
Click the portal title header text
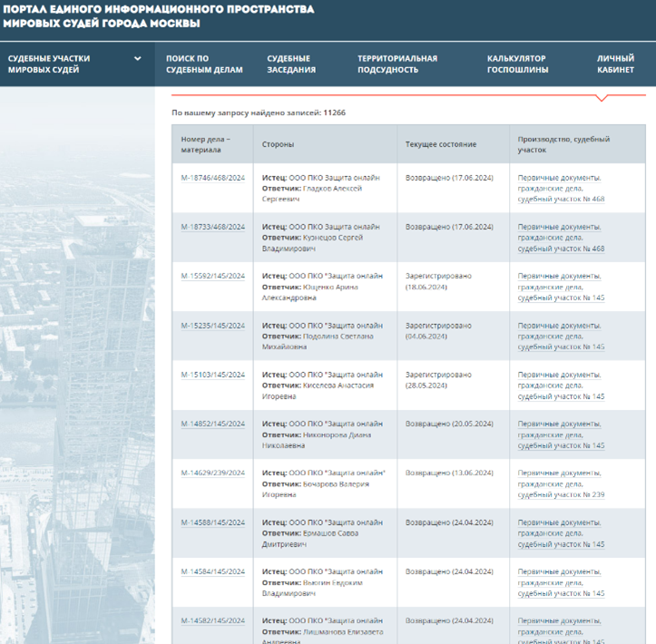pyautogui.click(x=160, y=15)
